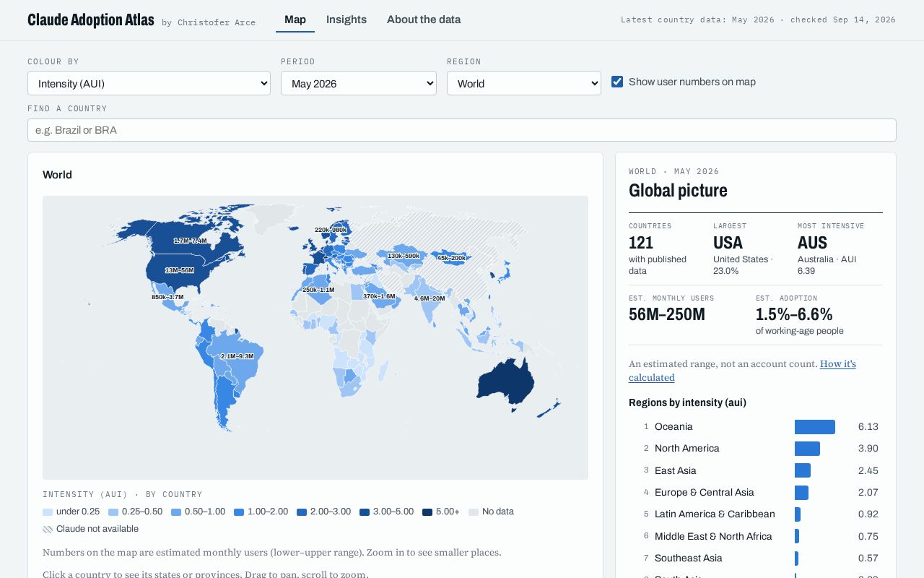This screenshot has height=578, width=924.
Task: Click the 130k–590k label on Kazakhstan
Action: (404, 256)
